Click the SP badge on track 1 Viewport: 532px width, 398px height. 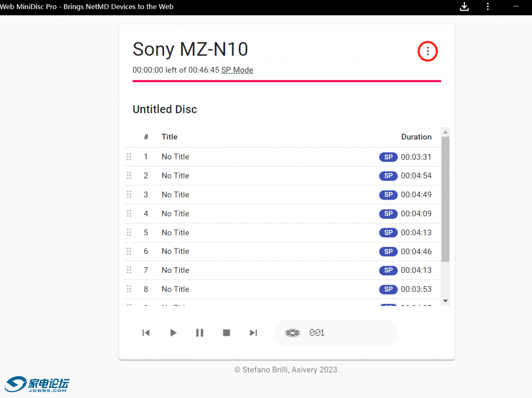pyautogui.click(x=388, y=157)
